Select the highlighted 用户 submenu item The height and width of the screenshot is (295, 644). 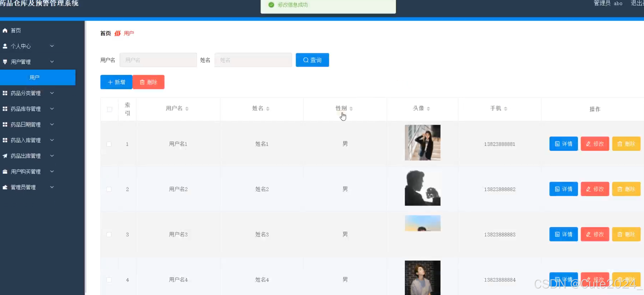[34, 77]
